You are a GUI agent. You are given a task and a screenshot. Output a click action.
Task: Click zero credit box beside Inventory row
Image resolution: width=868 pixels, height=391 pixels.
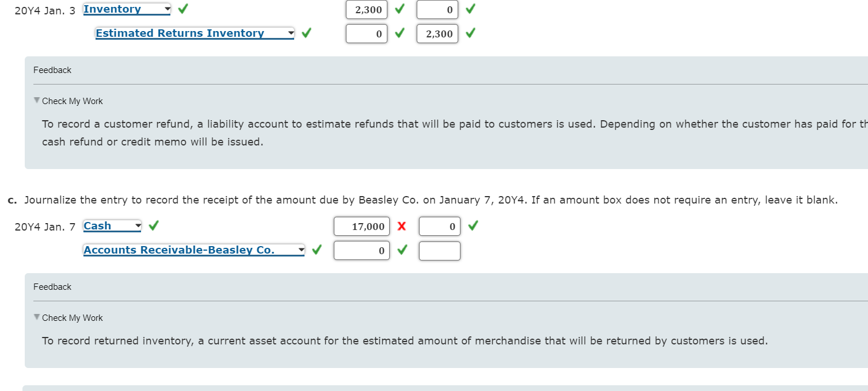coord(437,9)
